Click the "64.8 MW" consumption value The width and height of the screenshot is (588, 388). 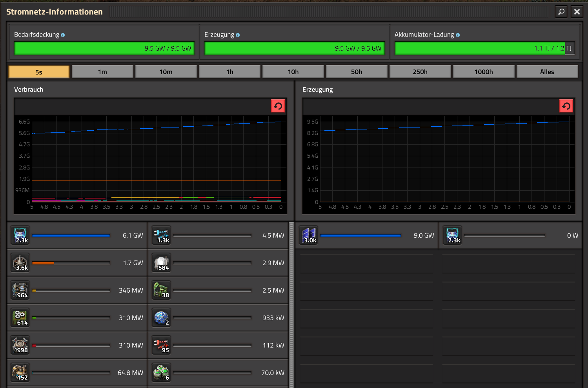point(130,373)
